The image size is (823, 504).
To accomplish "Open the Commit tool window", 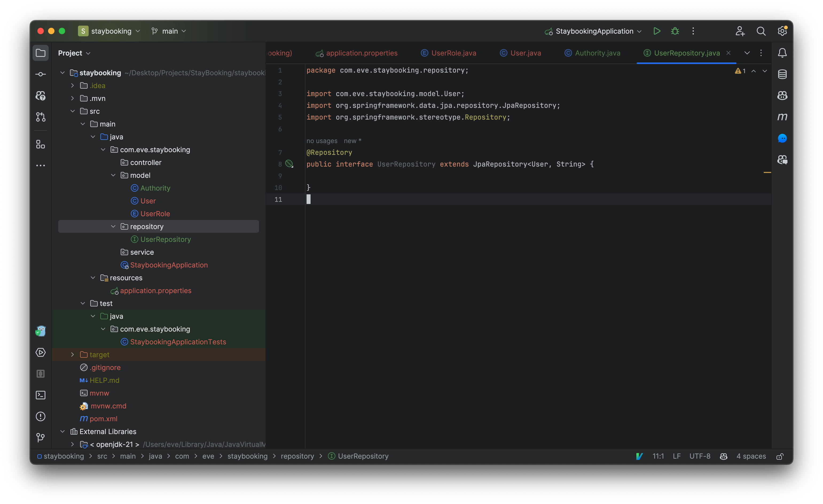I will point(40,74).
